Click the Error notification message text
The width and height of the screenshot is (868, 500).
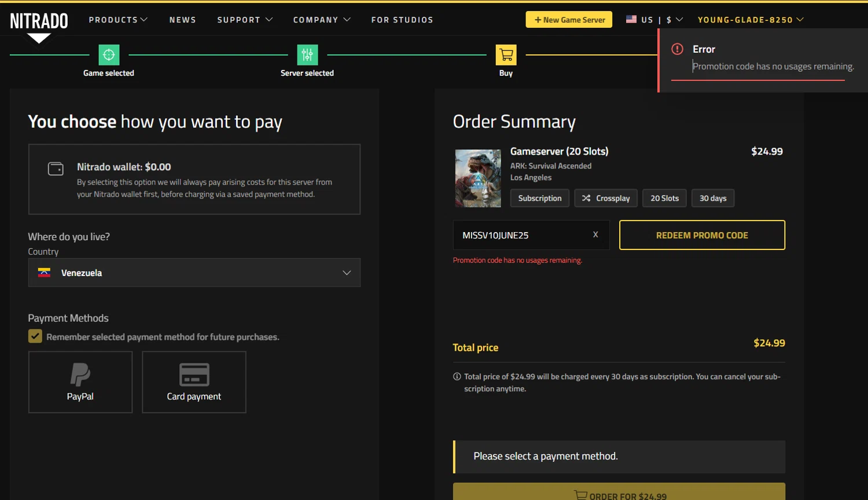[773, 67]
